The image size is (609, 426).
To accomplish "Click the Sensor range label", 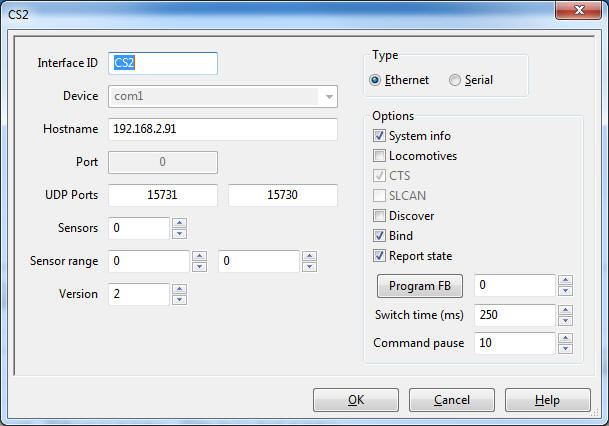I will point(64,261).
